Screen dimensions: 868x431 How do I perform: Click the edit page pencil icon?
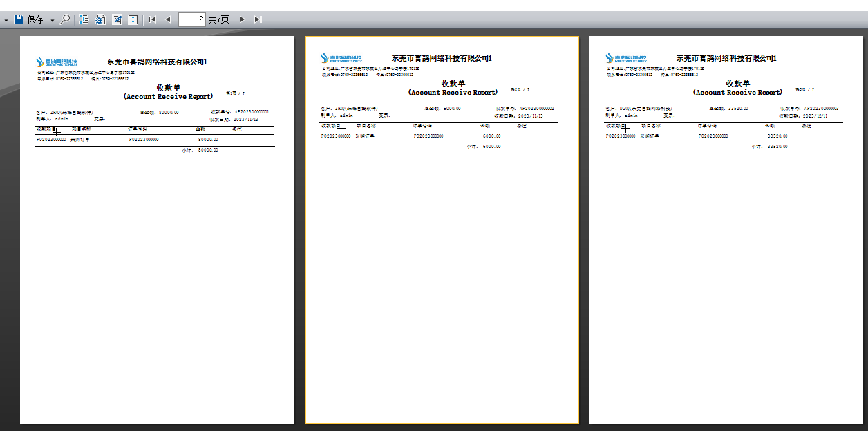pos(117,19)
